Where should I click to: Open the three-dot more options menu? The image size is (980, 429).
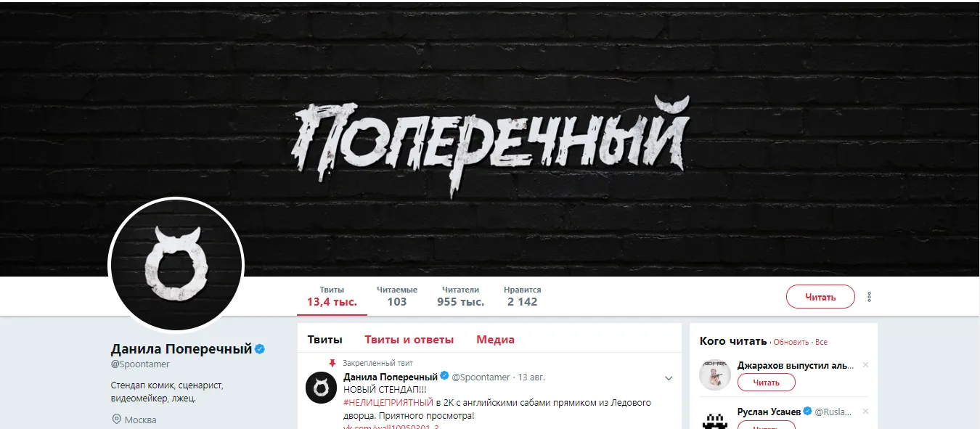click(869, 297)
